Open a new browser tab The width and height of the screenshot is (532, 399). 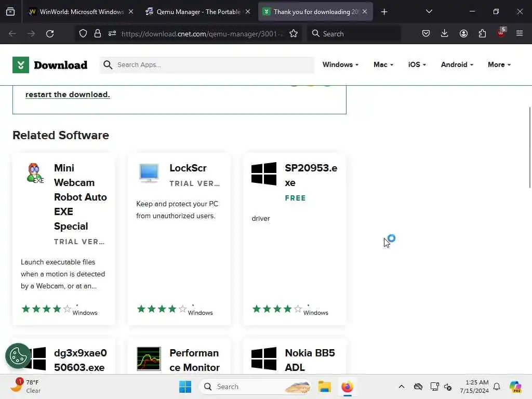tap(384, 12)
